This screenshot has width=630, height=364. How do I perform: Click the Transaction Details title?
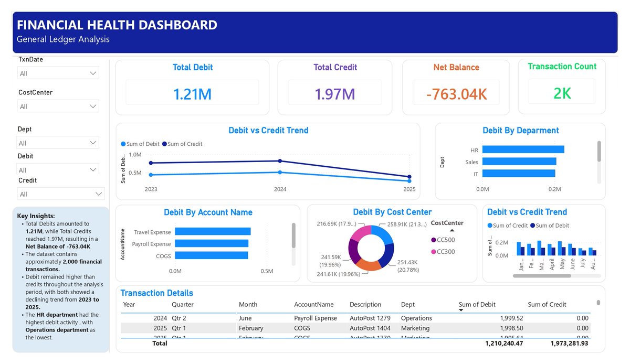coord(157,293)
